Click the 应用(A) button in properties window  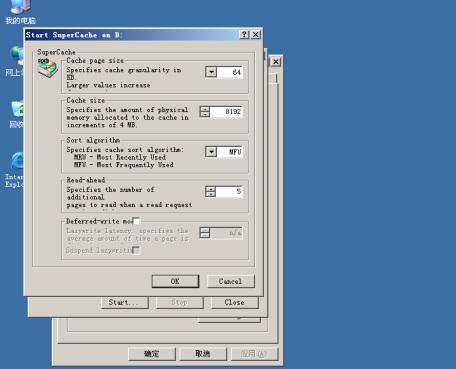point(254,354)
